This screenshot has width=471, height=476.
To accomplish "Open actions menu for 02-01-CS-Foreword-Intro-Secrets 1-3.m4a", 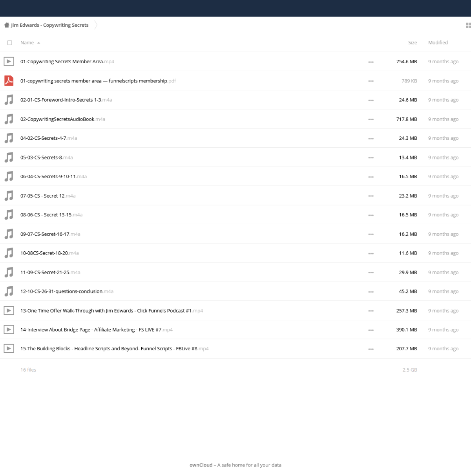I will [371, 100].
